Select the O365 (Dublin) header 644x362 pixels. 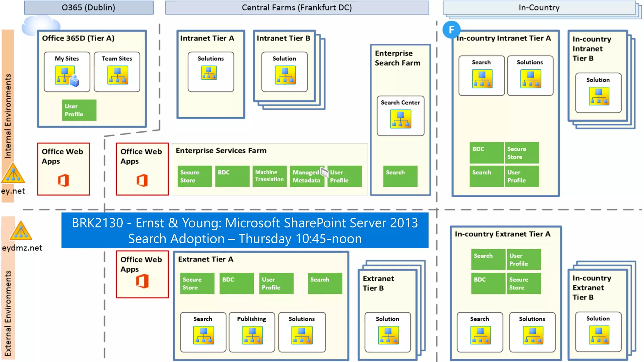click(x=89, y=8)
